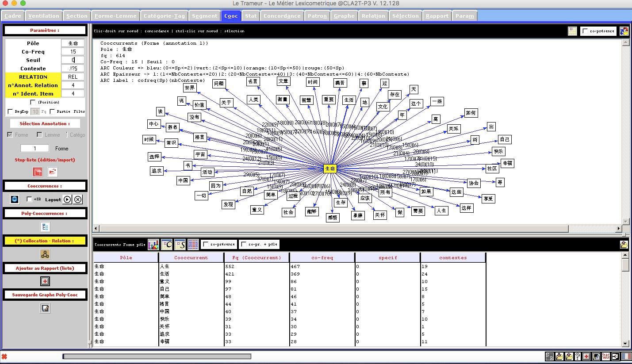Sort by the Pôle column header

click(x=126, y=257)
